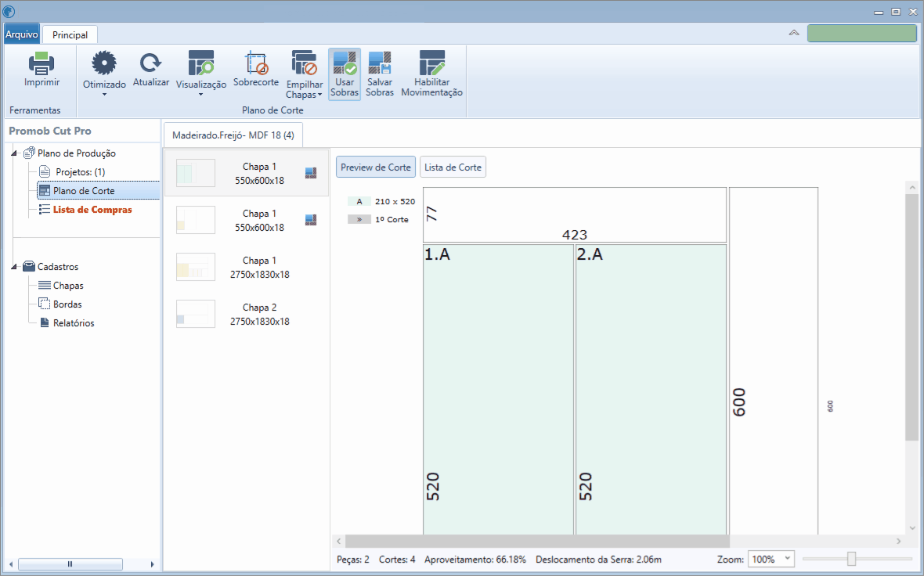Open Relatórios under Cadastros
This screenshot has width=924, height=576.
74,323
